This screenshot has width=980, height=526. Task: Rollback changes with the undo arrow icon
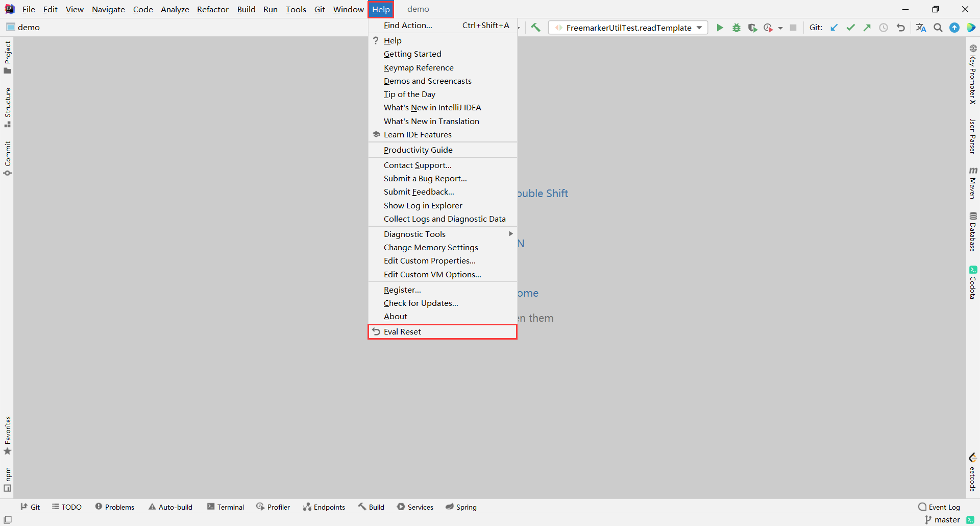pos(900,28)
